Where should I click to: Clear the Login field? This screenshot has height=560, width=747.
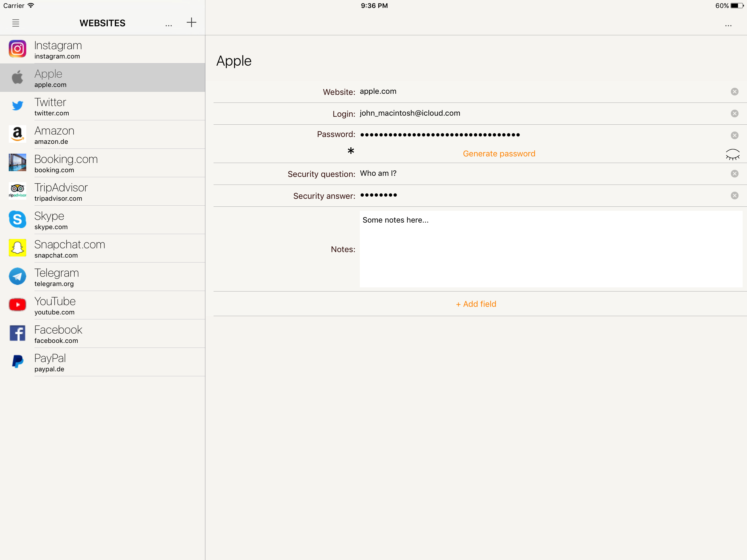tap(734, 113)
